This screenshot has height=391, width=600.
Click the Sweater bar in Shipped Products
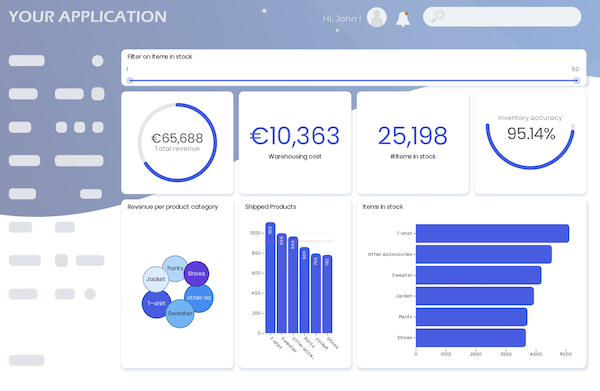pos(282,283)
